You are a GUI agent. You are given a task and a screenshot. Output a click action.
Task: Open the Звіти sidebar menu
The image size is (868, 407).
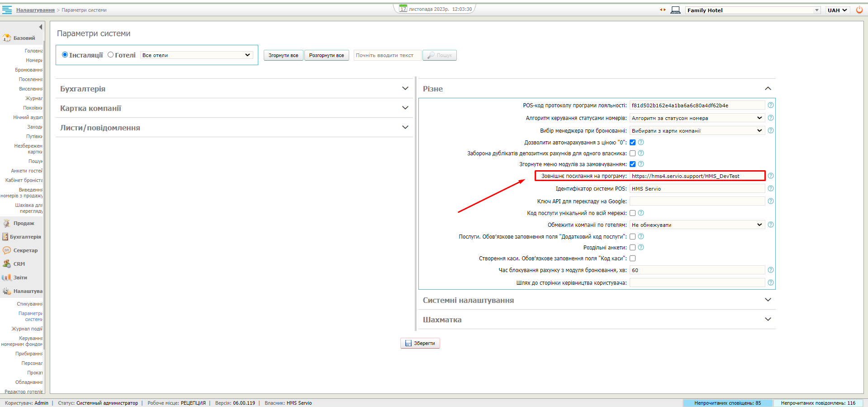click(x=20, y=278)
